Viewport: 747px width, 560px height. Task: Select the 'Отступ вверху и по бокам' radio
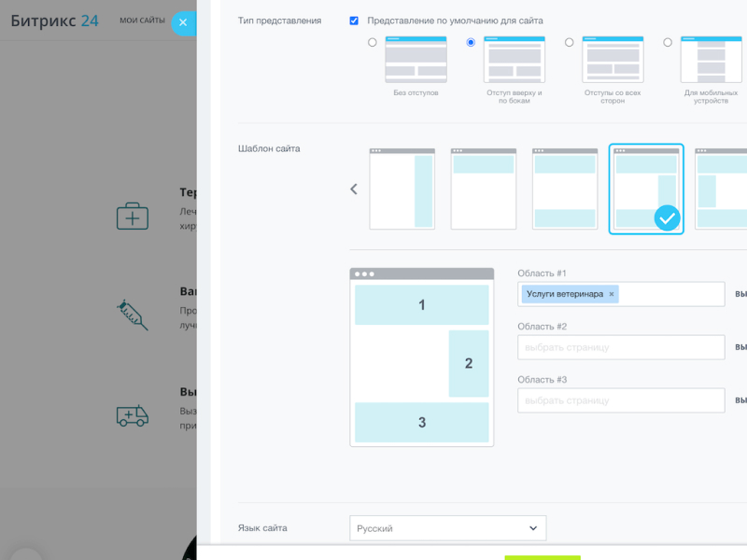471,42
